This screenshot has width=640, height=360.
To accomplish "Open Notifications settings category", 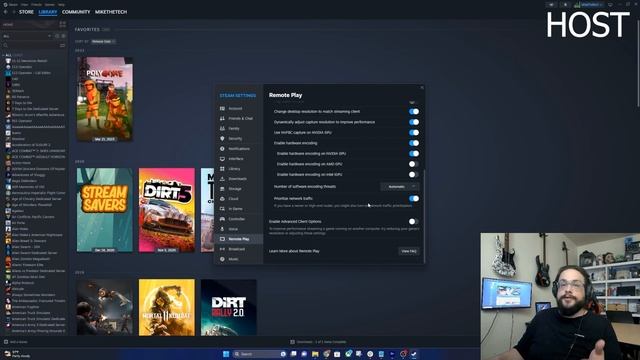I will [238, 149].
